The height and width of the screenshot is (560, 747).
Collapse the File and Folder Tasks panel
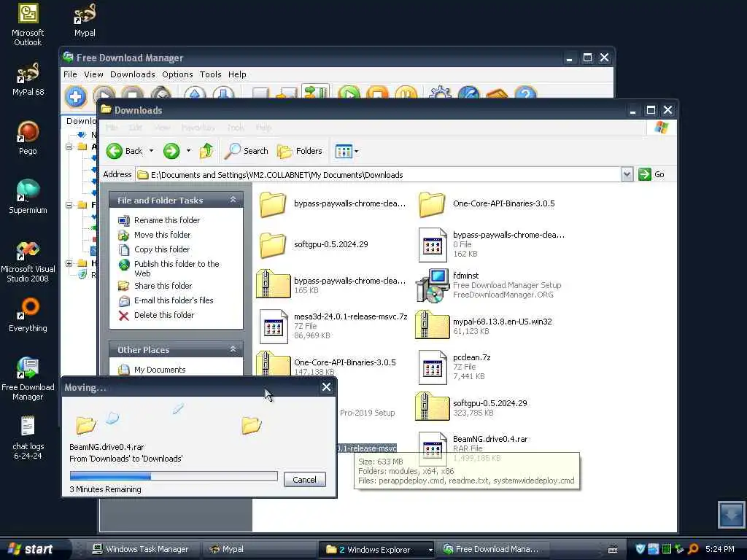[233, 200]
